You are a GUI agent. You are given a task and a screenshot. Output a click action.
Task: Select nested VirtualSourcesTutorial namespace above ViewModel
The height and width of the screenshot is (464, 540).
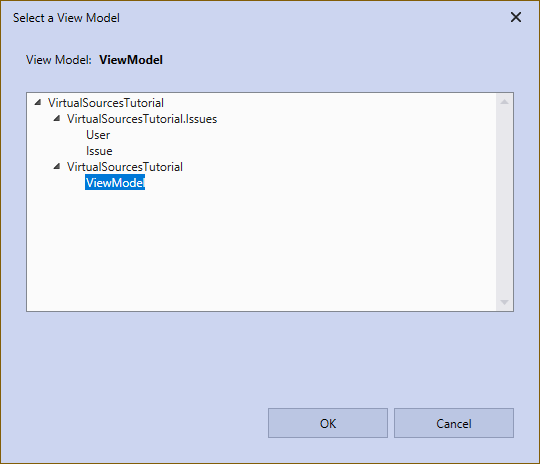[x=125, y=167]
